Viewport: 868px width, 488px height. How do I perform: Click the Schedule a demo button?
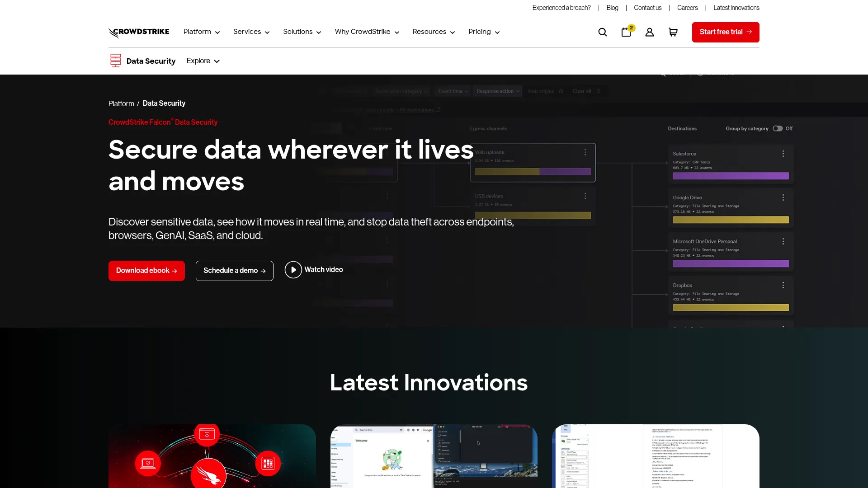coord(234,271)
